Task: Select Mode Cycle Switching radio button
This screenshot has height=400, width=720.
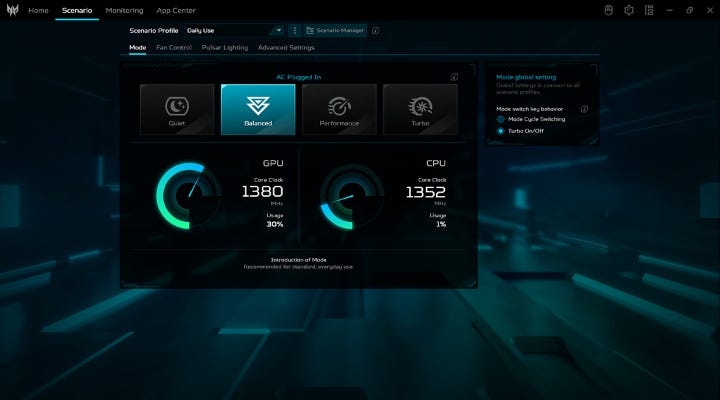Action: click(x=501, y=119)
